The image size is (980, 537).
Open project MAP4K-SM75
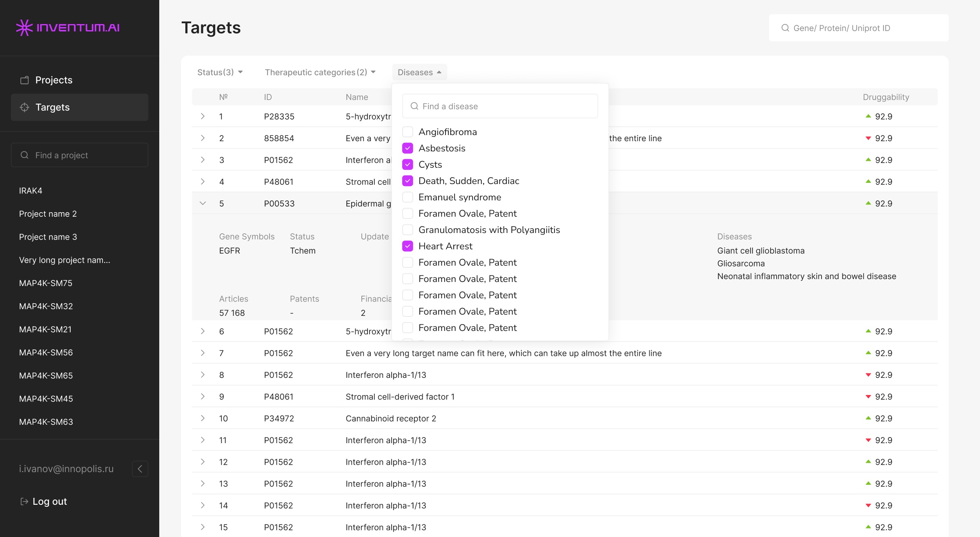[x=46, y=283]
